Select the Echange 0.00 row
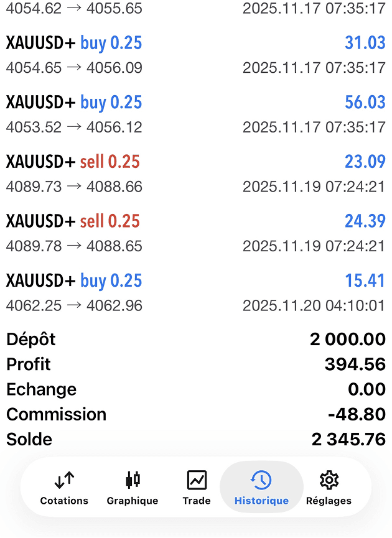Viewport: 392px width, 538px height. click(196, 389)
